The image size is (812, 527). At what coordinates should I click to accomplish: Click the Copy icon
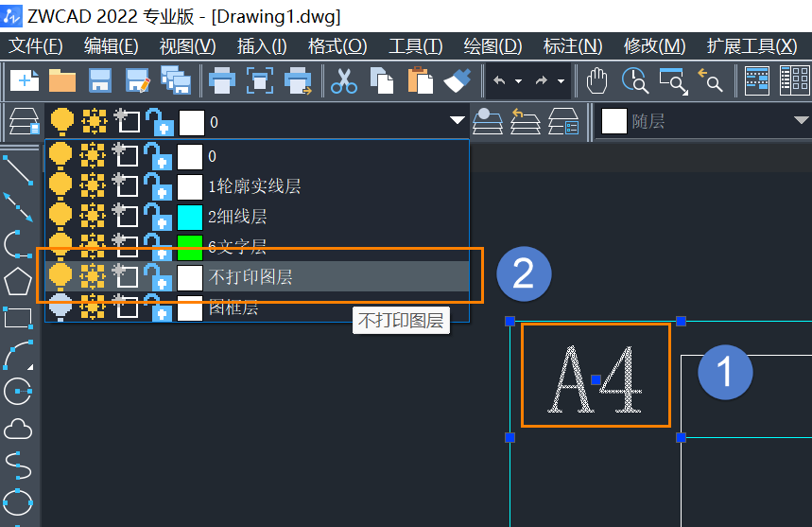[x=382, y=80]
